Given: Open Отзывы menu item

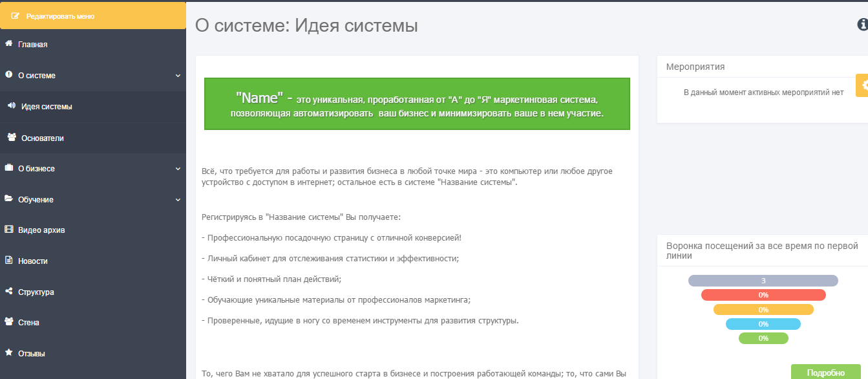Looking at the screenshot, I should (93, 354).
